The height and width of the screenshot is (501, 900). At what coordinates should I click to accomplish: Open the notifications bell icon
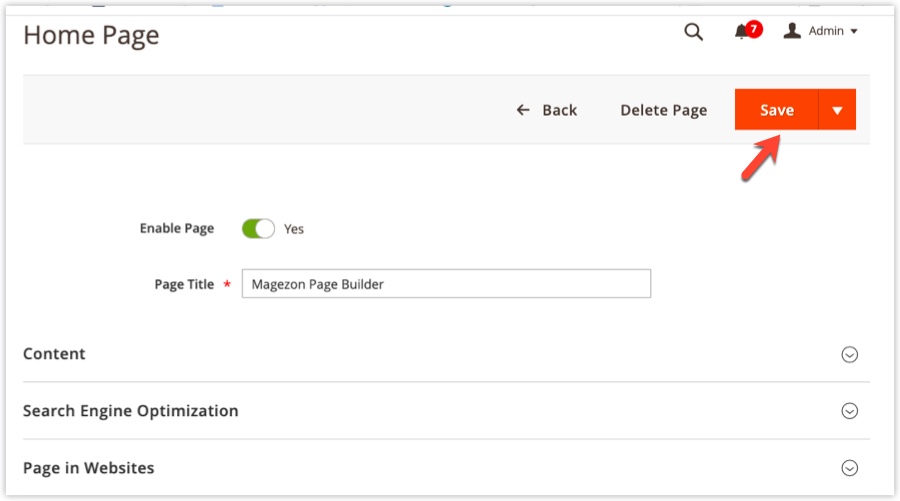(741, 32)
